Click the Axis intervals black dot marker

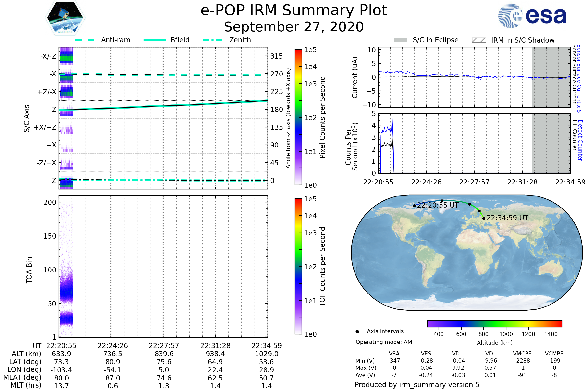[357, 331]
